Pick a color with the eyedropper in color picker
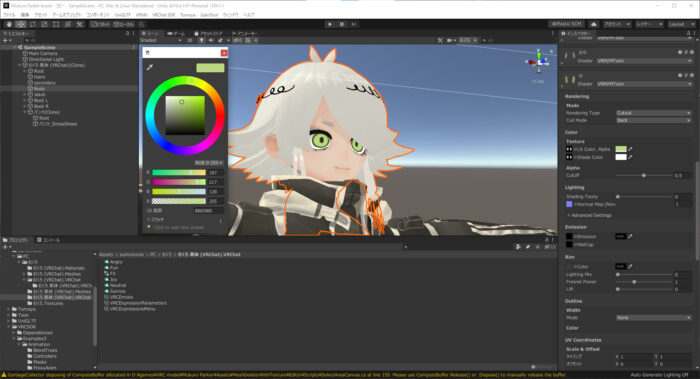700x379 pixels. pos(150,67)
